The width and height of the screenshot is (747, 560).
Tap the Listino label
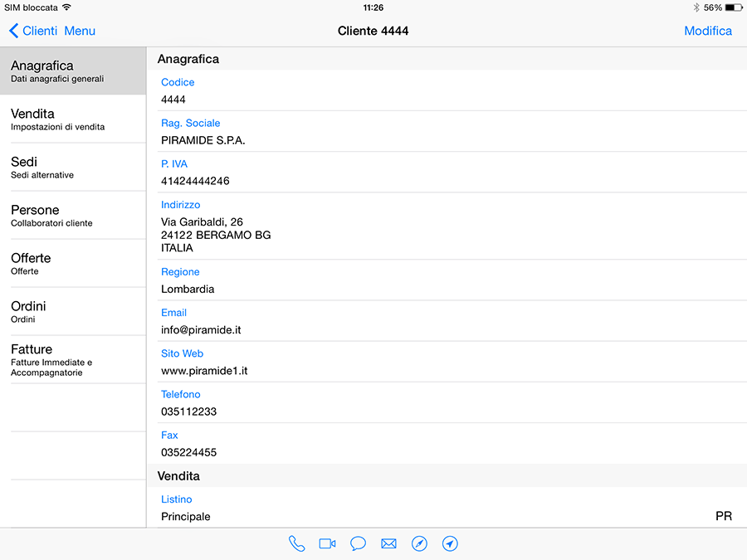click(x=176, y=499)
